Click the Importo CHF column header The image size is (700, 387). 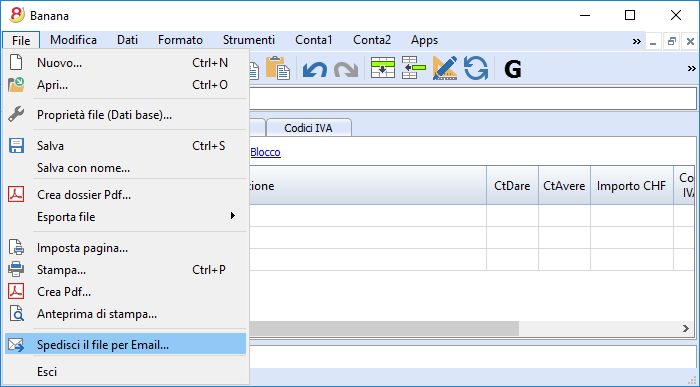point(631,186)
